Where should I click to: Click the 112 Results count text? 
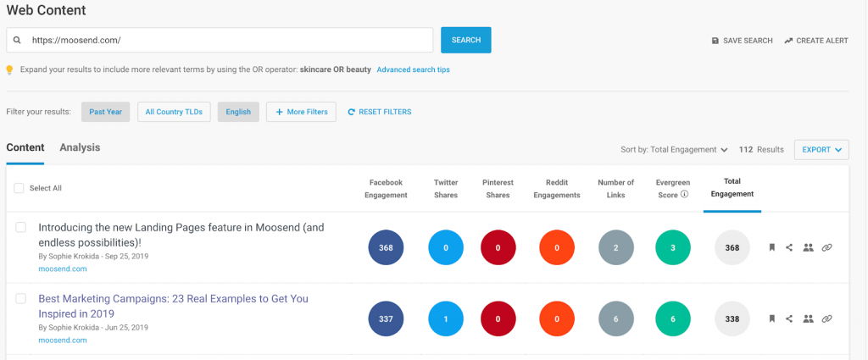click(761, 149)
